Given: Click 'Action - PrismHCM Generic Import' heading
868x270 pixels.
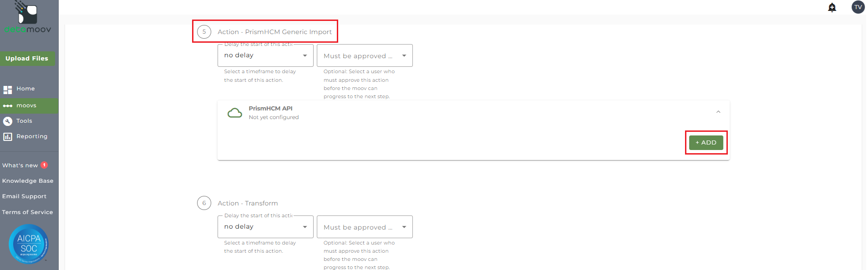Looking at the screenshot, I should tap(274, 32).
